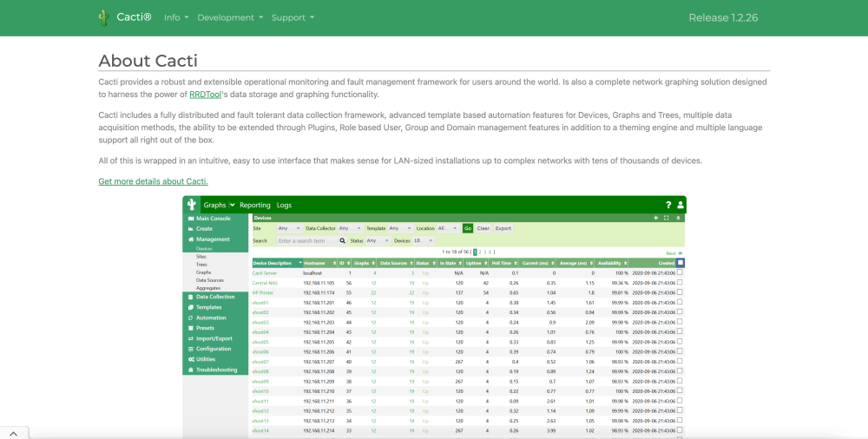Click the Main Console sidebar icon

click(190, 219)
